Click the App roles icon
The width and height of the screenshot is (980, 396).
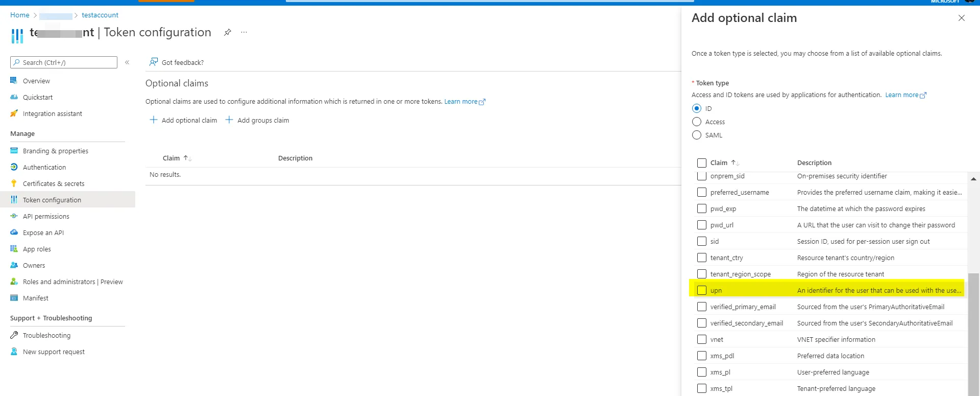pos(14,249)
